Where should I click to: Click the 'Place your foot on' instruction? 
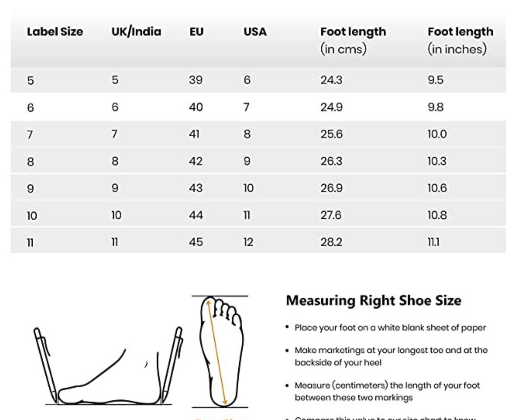390,328
